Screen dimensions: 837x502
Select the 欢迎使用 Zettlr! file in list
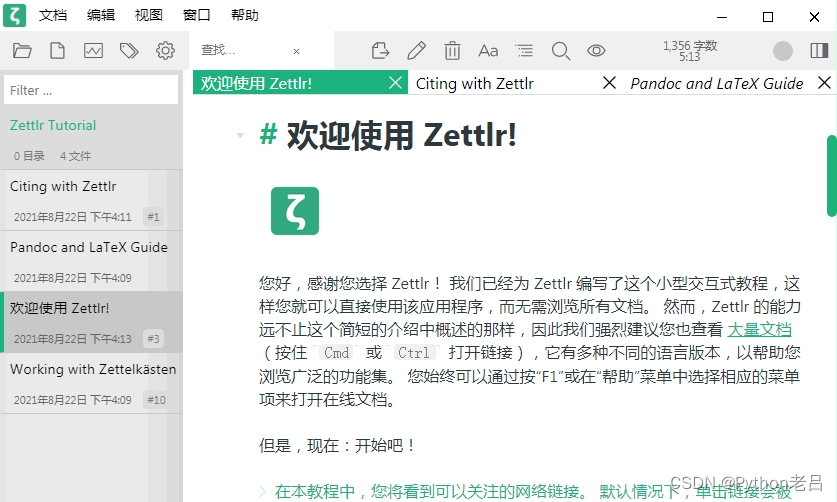[x=92, y=323]
